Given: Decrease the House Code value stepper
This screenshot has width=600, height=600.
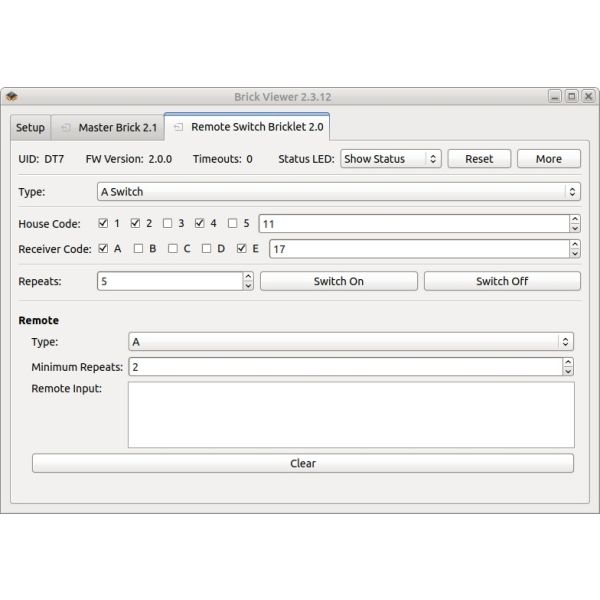Looking at the screenshot, I should [575, 228].
